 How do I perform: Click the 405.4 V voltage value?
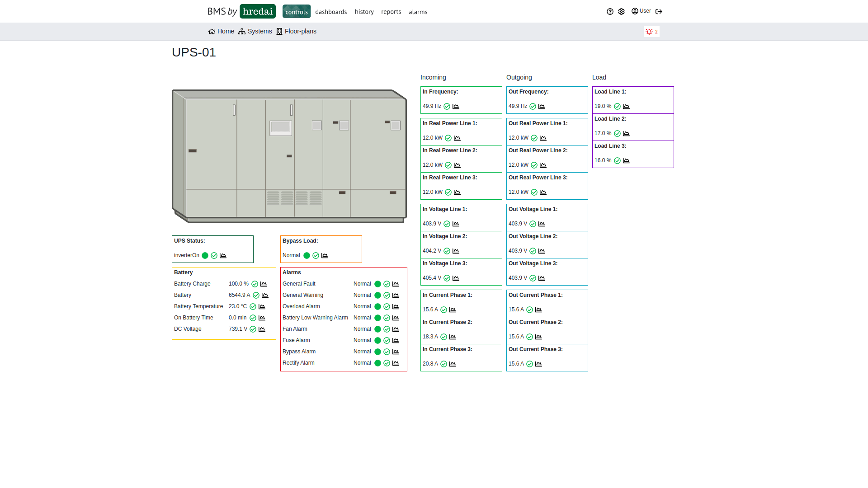pyautogui.click(x=432, y=278)
